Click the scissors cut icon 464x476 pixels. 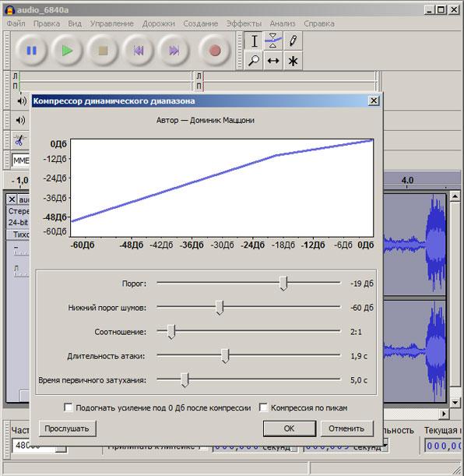pyautogui.click(x=20, y=140)
